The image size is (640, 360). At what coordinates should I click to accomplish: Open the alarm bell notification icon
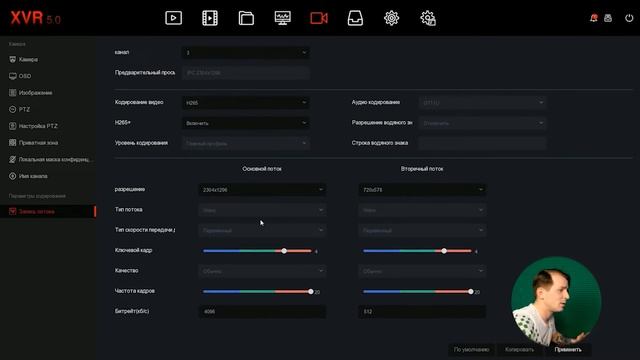[x=593, y=18]
